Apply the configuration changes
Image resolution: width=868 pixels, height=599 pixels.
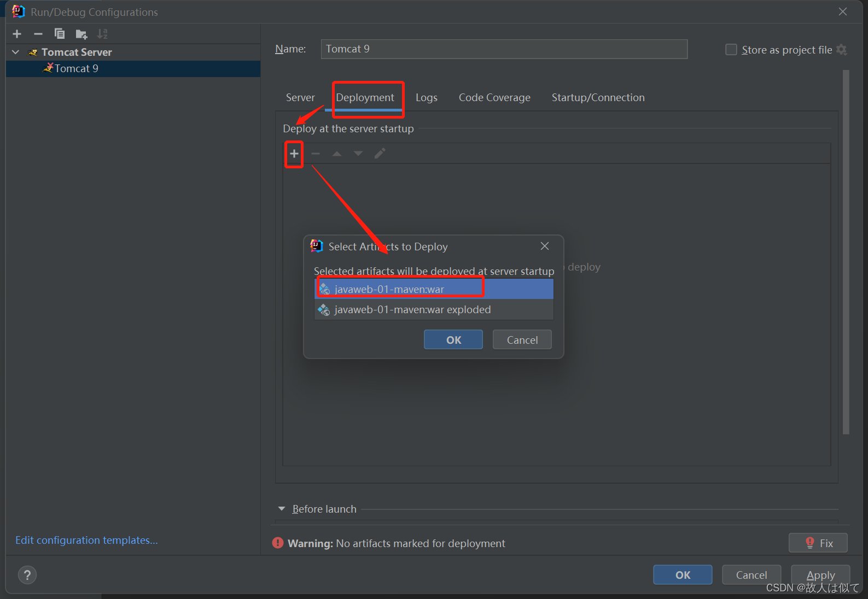click(x=820, y=574)
